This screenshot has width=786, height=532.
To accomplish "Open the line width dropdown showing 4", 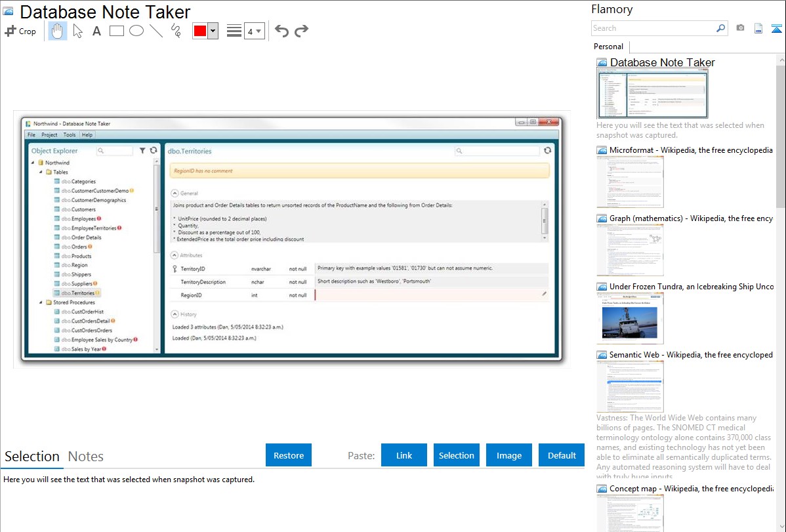I will tap(254, 31).
